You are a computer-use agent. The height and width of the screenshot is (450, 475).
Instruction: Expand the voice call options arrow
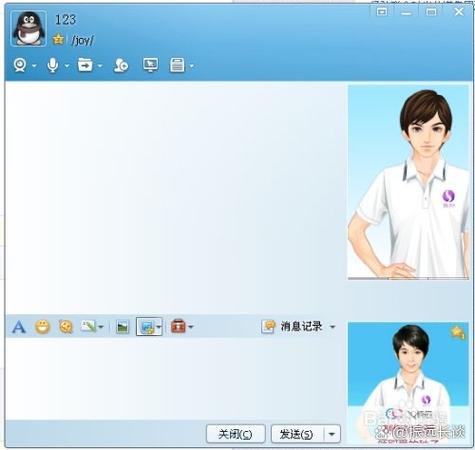pos(67,66)
